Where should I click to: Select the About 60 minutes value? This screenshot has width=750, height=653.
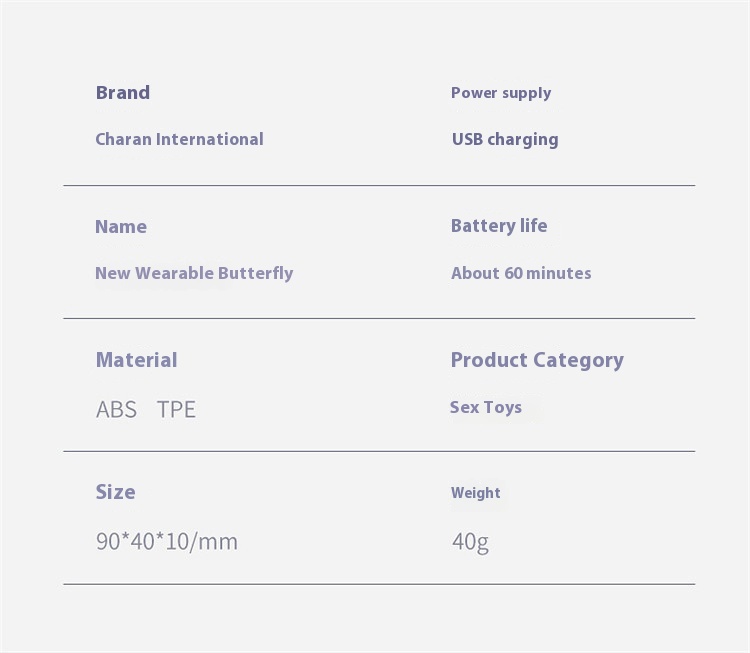pyautogui.click(x=521, y=273)
